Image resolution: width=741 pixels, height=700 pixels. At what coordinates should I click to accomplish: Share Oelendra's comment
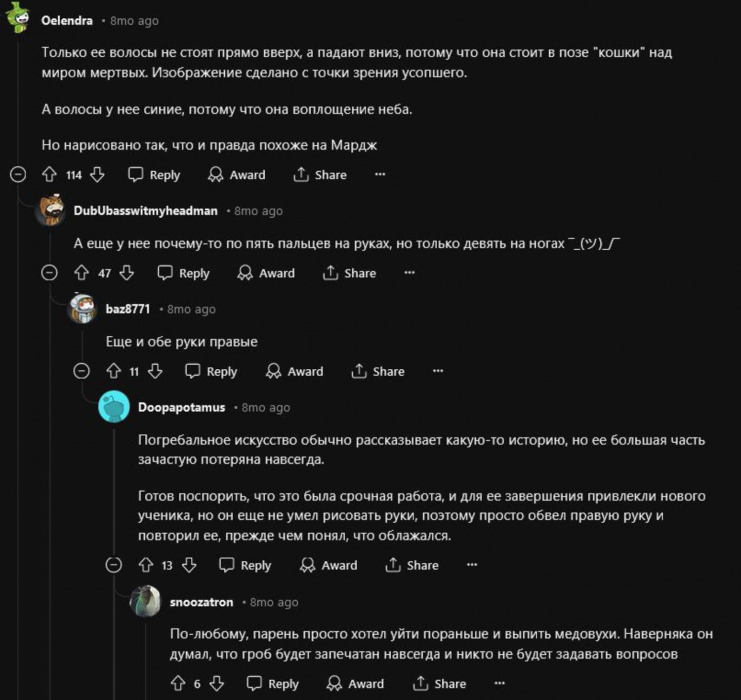320,175
